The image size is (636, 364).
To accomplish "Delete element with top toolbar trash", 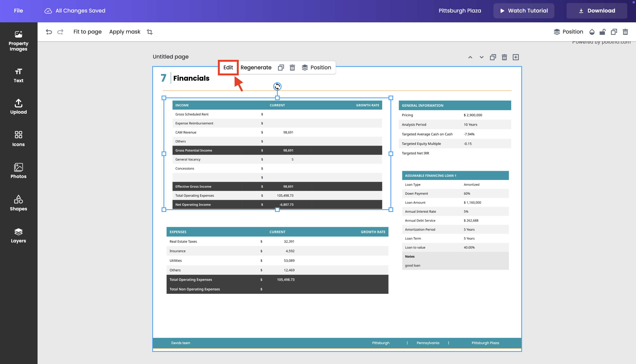I will click(x=625, y=32).
